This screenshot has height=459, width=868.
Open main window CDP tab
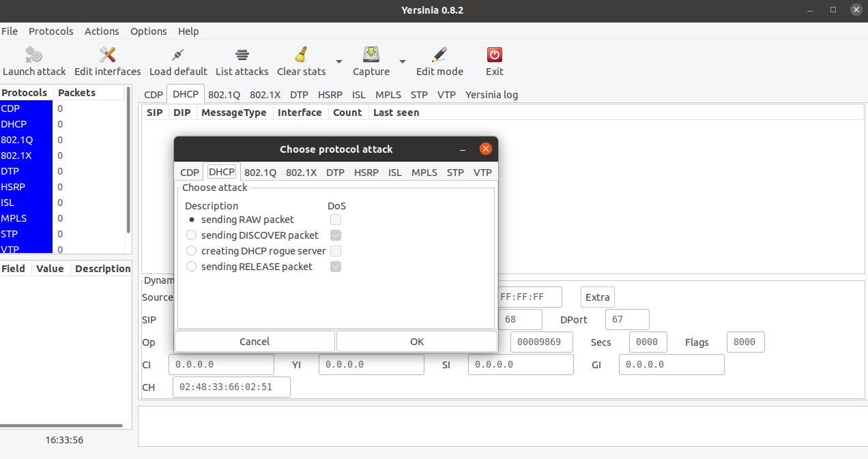coord(154,95)
